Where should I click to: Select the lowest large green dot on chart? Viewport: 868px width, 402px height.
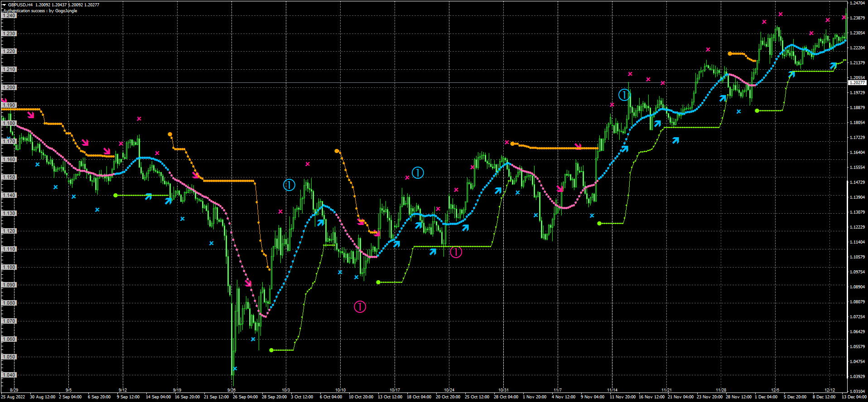pyautogui.click(x=271, y=350)
